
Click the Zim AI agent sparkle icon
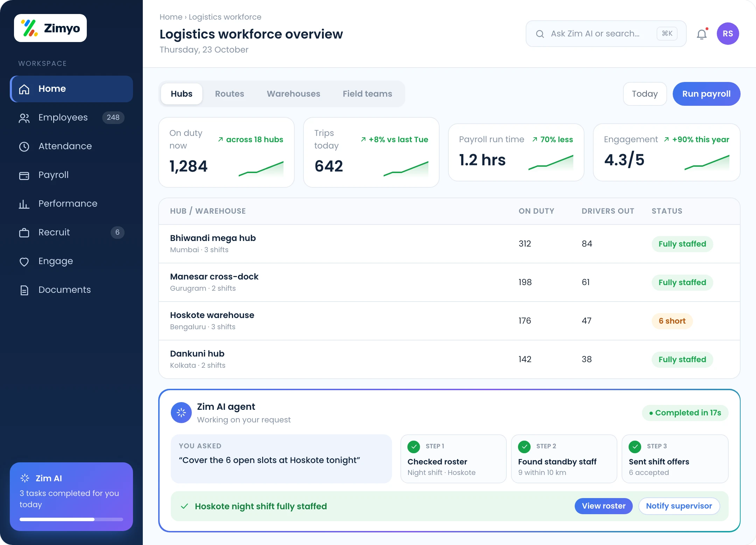coord(181,413)
